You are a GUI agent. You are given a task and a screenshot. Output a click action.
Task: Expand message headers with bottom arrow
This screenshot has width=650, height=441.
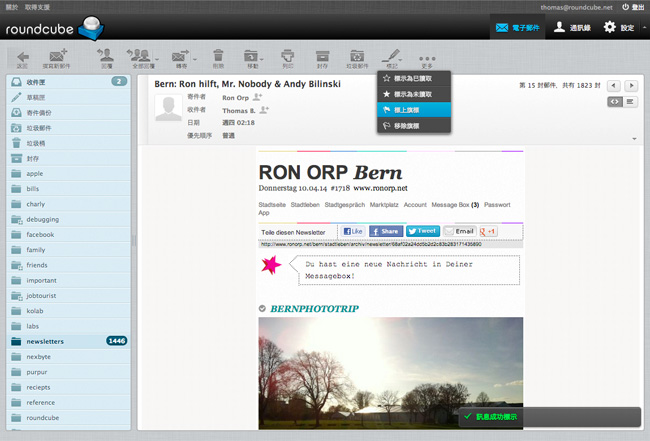[x=634, y=139]
